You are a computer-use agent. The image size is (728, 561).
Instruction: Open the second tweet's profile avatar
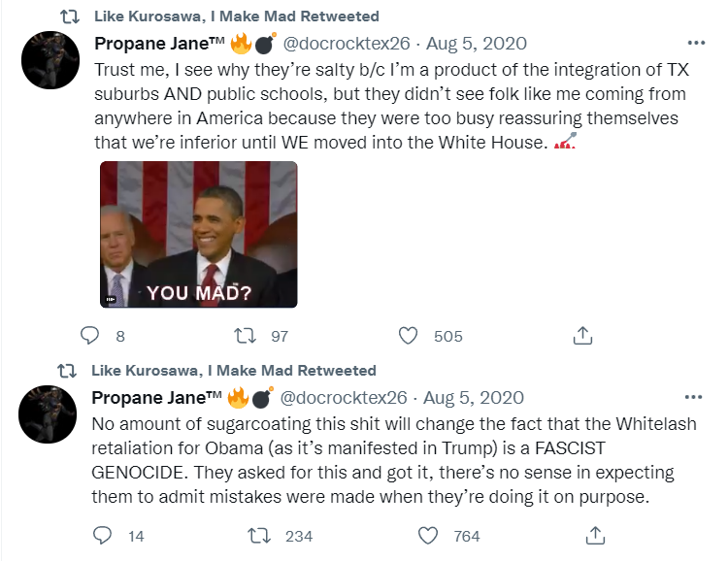[49, 413]
